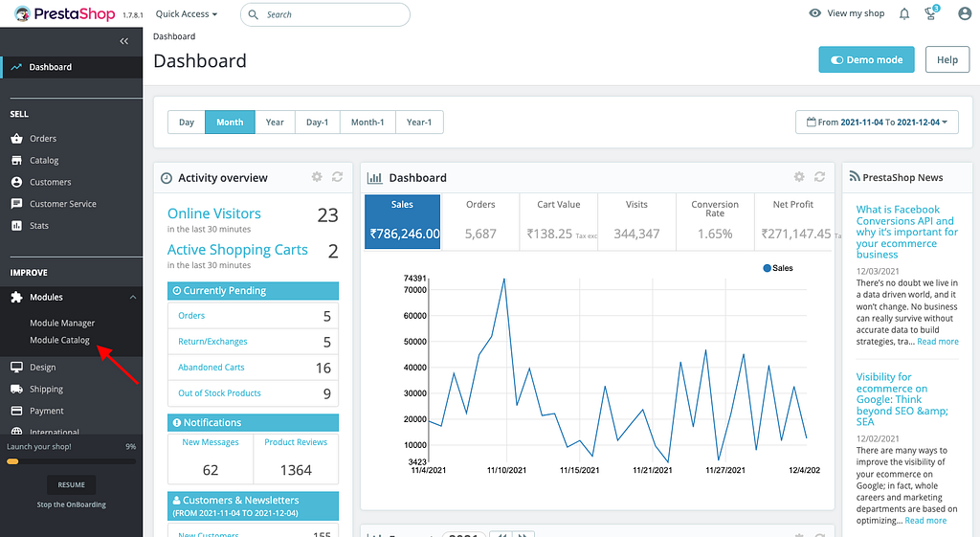The width and height of the screenshot is (980, 537).
Task: Open the Online Visitors link
Action: click(214, 213)
